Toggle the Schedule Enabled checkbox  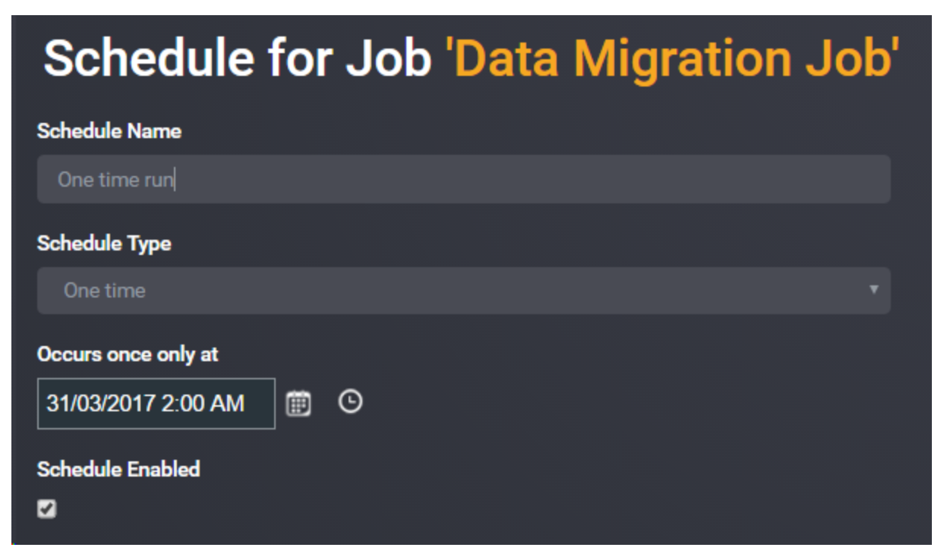(x=47, y=509)
